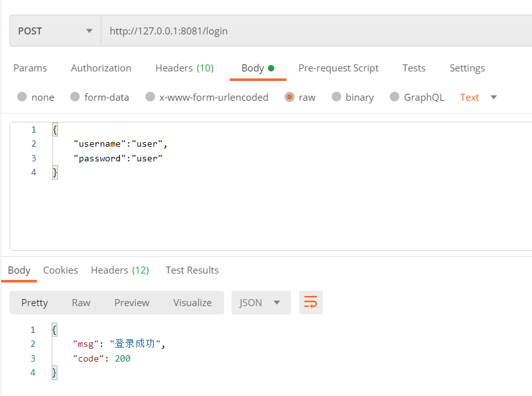Open request Headers (10) tab
Image resolution: width=532 pixels, height=396 pixels.
184,68
